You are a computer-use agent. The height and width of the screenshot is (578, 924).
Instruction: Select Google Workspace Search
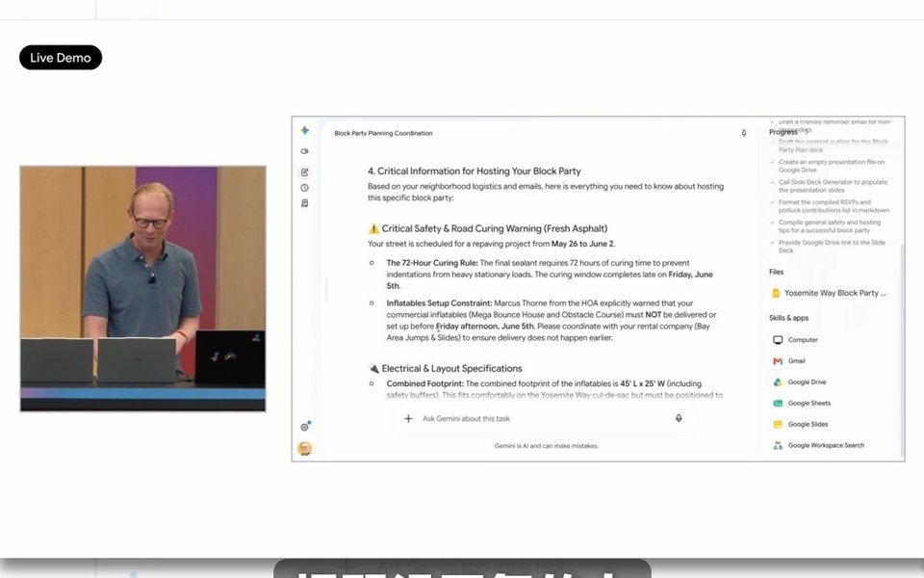(x=818, y=446)
